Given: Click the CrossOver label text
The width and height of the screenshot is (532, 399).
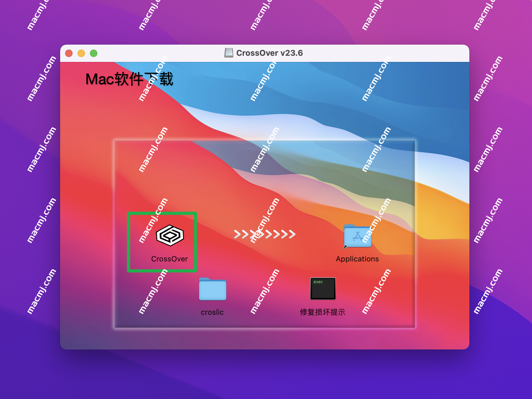Looking at the screenshot, I should (170, 259).
